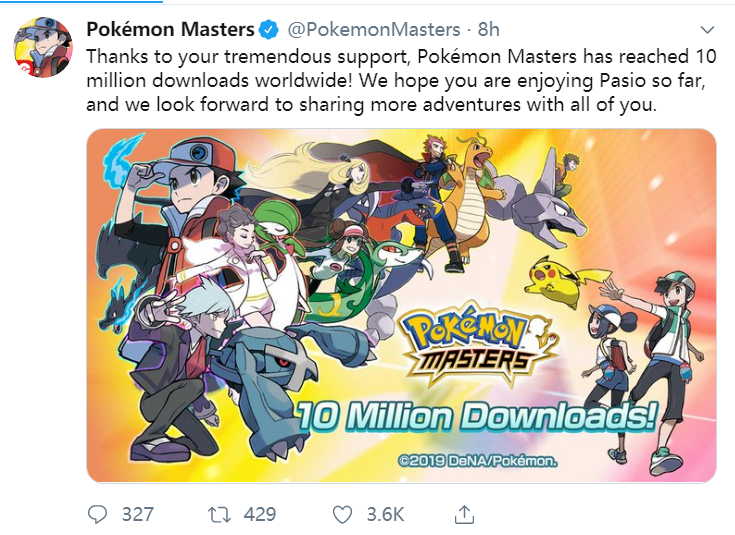Like the tweet with the heart icon
This screenshot has height=535, width=735.
(342, 515)
